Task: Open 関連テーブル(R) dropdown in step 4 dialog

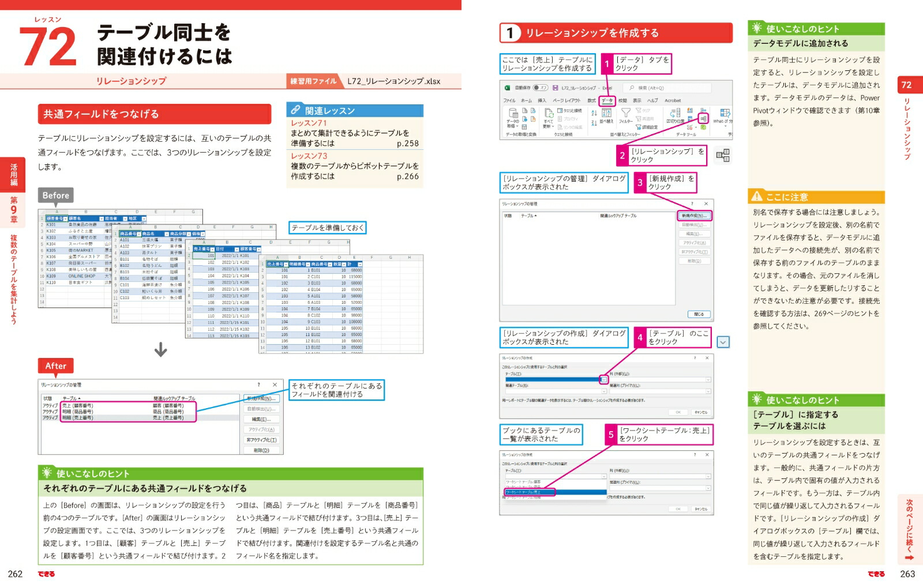Action: pos(604,391)
